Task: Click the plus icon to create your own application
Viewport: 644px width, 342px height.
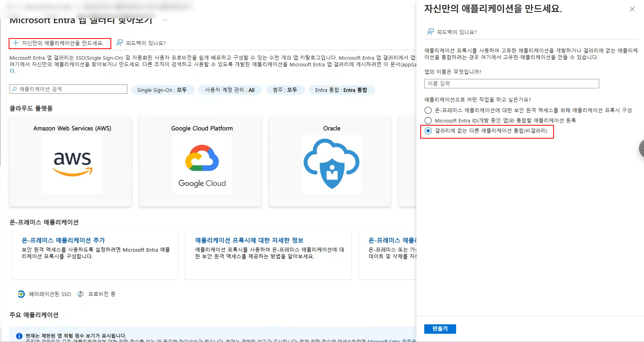Action: [x=16, y=43]
